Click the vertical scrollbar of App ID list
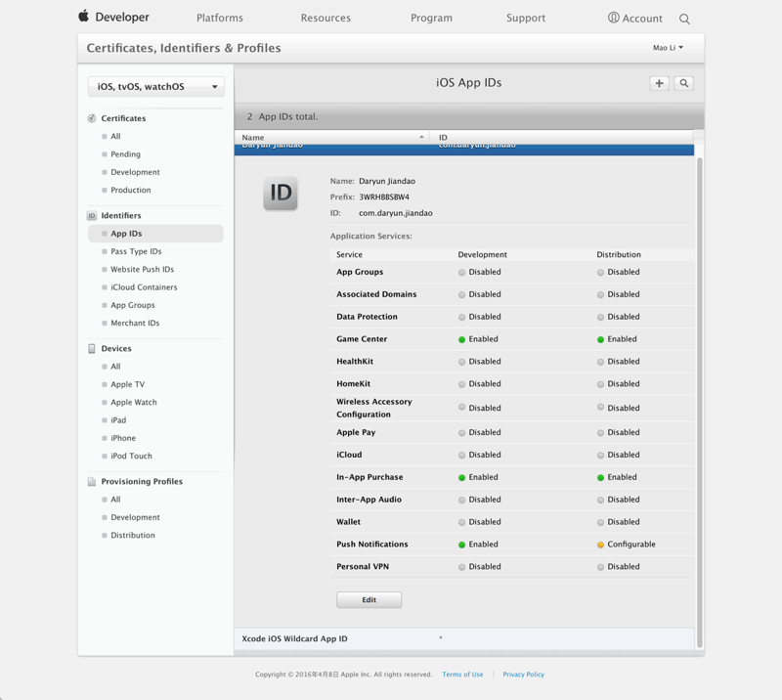The image size is (782, 700). point(699,402)
